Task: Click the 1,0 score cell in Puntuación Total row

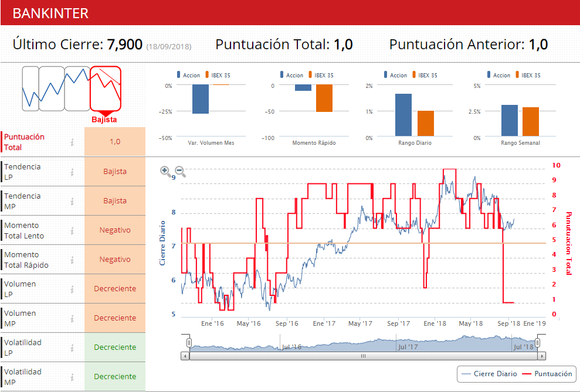Action: (115, 141)
